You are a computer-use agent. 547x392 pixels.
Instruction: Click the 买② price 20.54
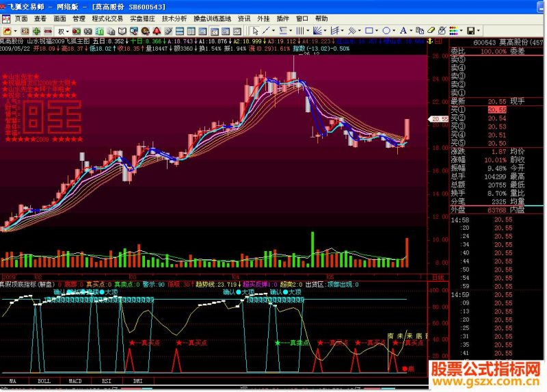pos(497,118)
